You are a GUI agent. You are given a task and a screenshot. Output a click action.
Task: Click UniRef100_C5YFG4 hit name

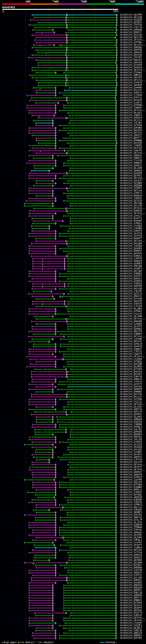point(131,25)
